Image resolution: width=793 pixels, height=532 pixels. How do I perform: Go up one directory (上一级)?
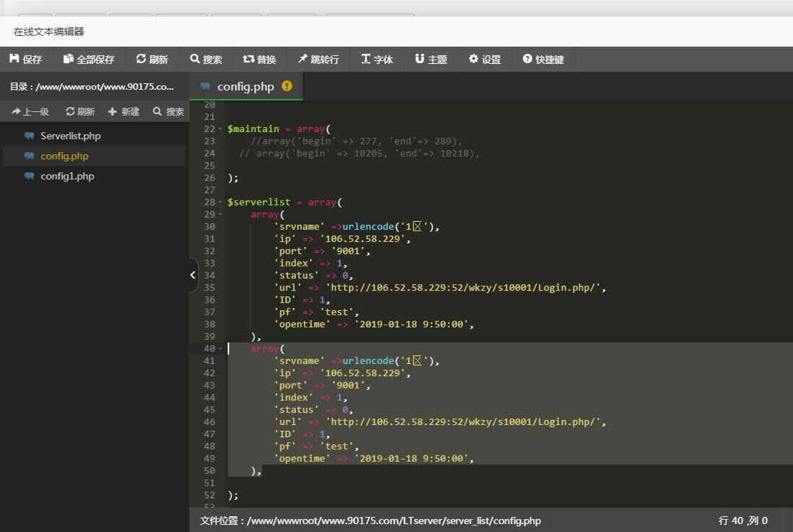tap(30, 111)
